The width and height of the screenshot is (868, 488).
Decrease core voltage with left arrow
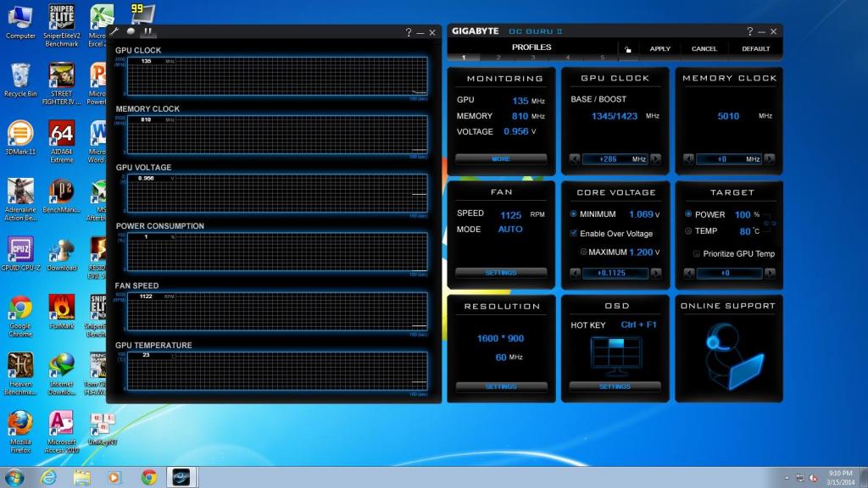coord(576,274)
